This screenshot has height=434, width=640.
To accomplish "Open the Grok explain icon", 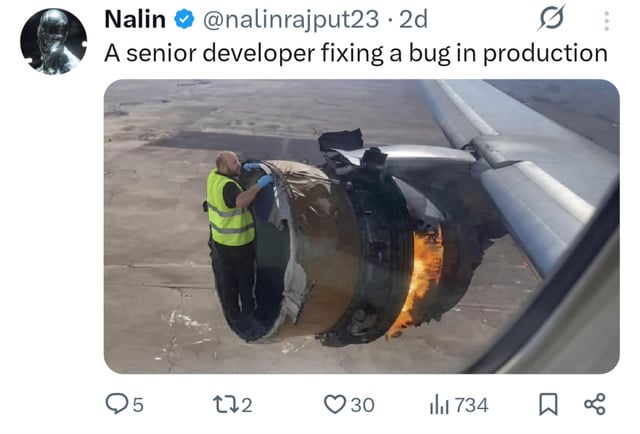I will (x=551, y=18).
